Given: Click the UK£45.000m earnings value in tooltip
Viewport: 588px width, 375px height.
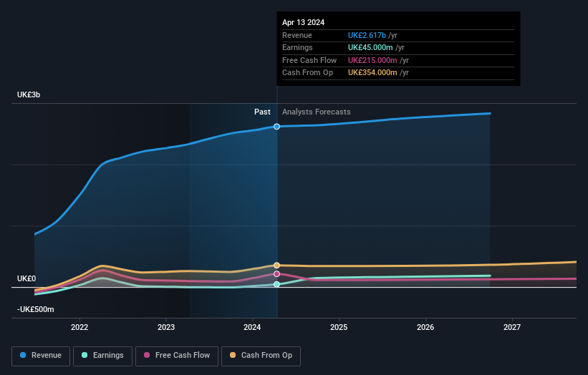Looking at the screenshot, I should pos(370,47).
